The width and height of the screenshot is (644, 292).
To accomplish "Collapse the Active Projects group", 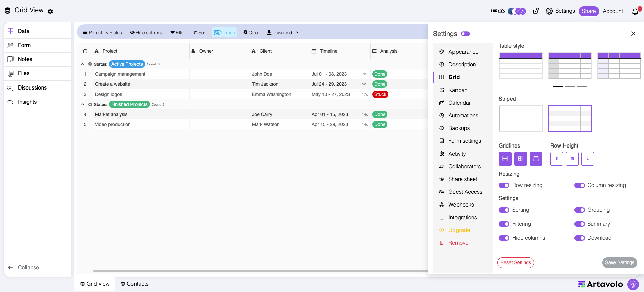I will click(83, 64).
